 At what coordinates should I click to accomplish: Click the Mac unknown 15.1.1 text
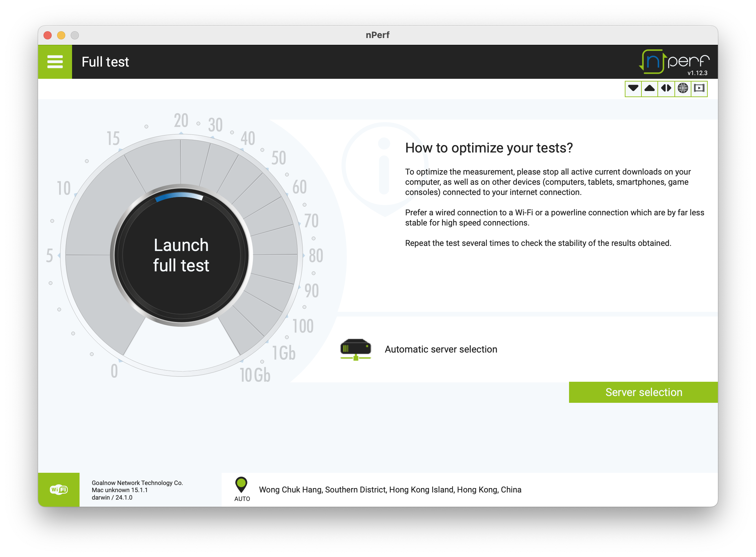(120, 490)
